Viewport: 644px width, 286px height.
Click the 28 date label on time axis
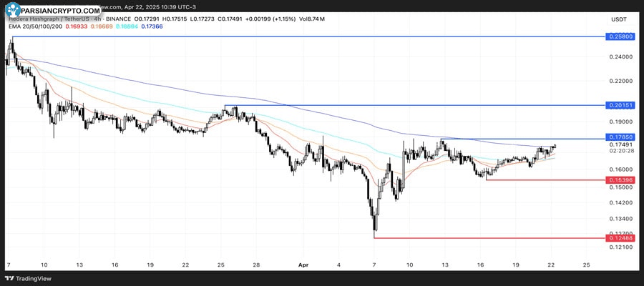256,265
